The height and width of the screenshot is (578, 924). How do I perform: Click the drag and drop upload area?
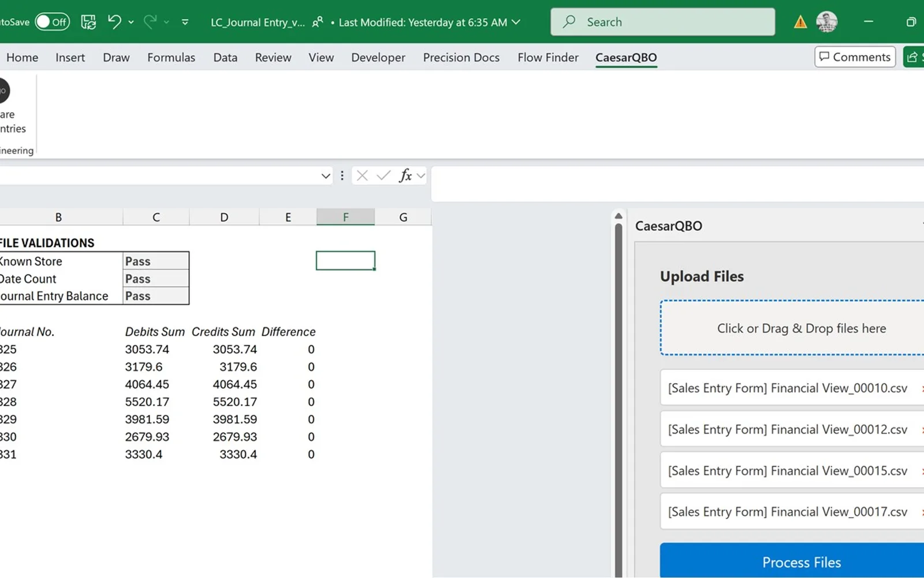(x=792, y=328)
